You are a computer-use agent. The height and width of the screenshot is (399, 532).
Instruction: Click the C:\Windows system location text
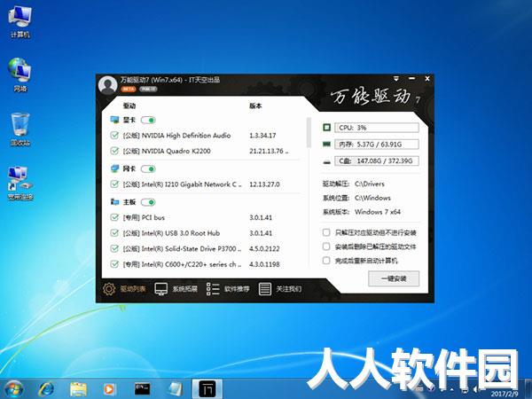click(372, 198)
